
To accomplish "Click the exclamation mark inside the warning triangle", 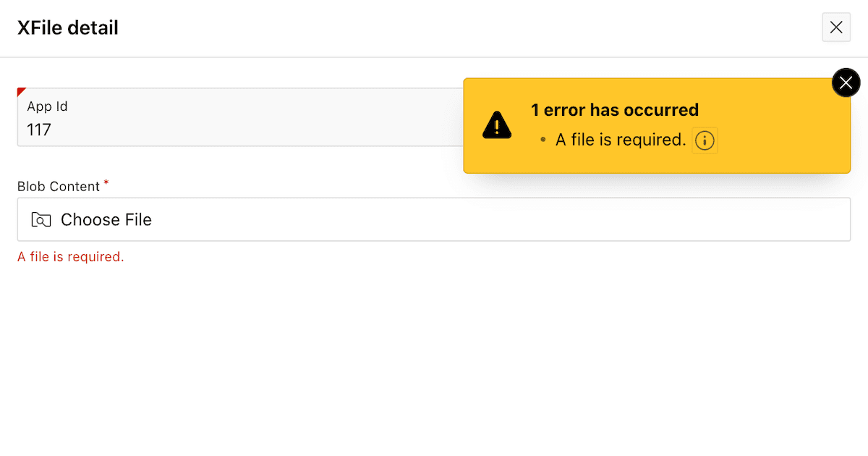I will 496,126.
